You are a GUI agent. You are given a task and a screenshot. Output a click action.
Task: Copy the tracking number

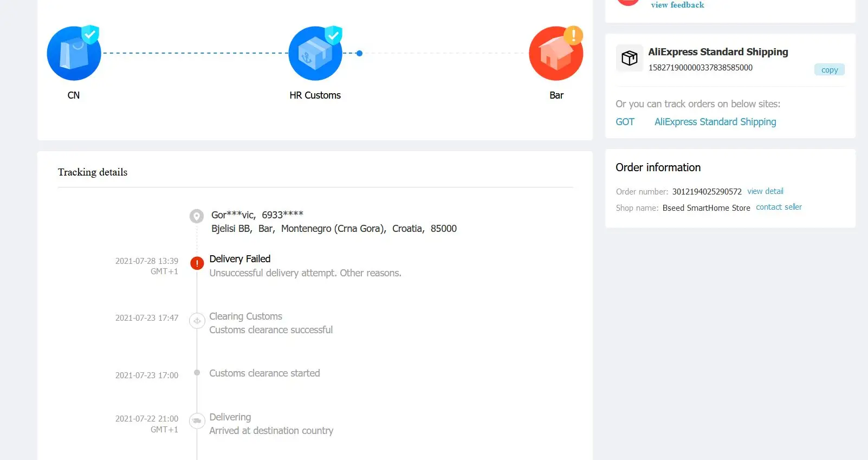pyautogui.click(x=829, y=69)
